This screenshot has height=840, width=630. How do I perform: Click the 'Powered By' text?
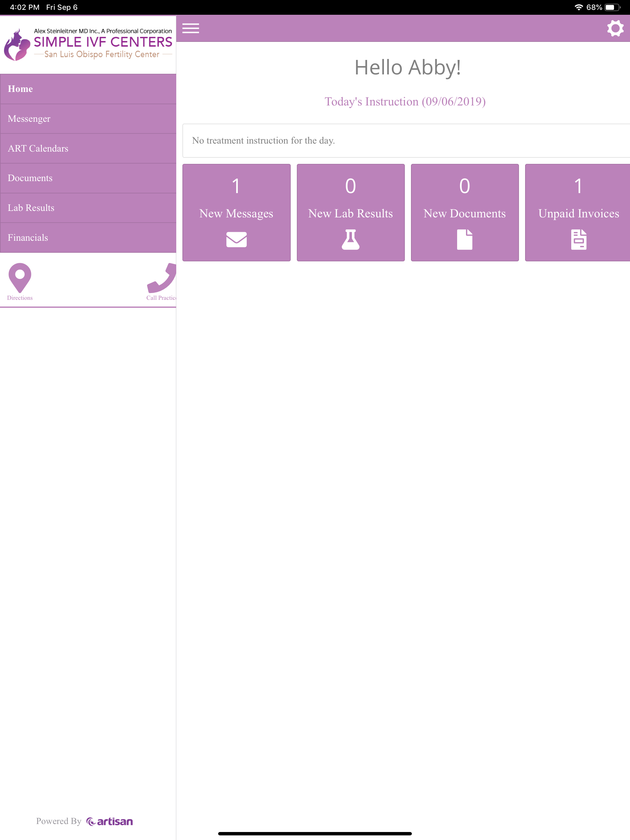coord(59,821)
